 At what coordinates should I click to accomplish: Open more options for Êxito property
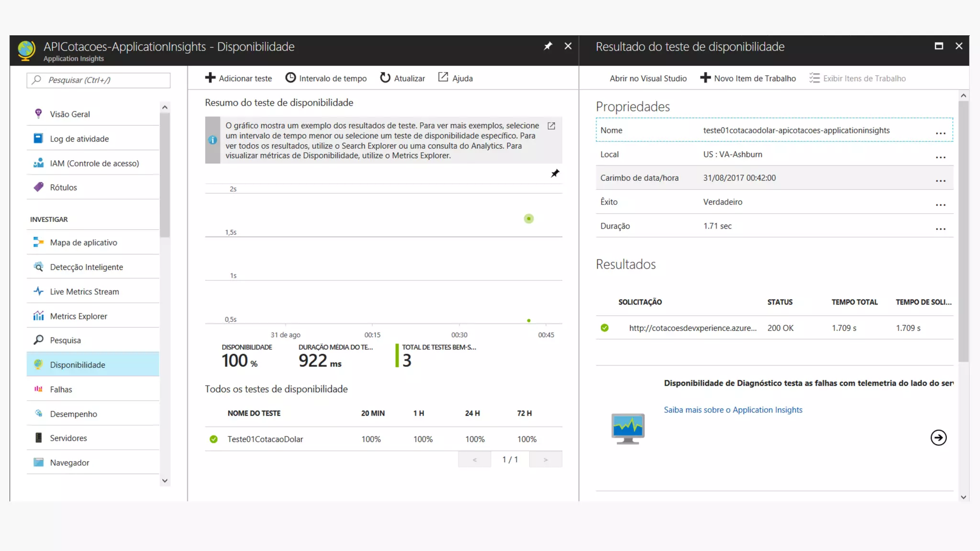tap(941, 205)
